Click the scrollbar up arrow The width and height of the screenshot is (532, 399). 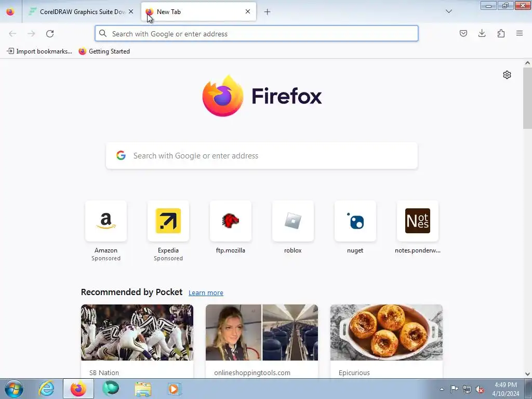[527, 63]
